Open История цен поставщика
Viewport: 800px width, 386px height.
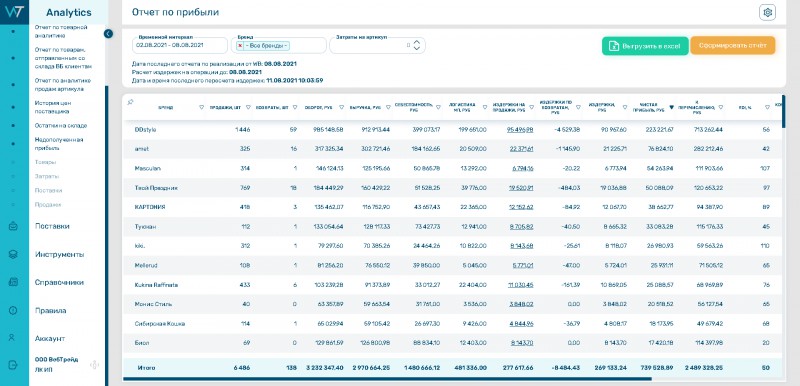click(x=53, y=107)
